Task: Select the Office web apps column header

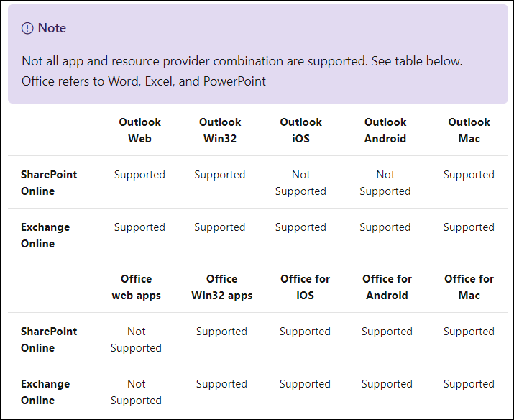Action: click(x=136, y=287)
